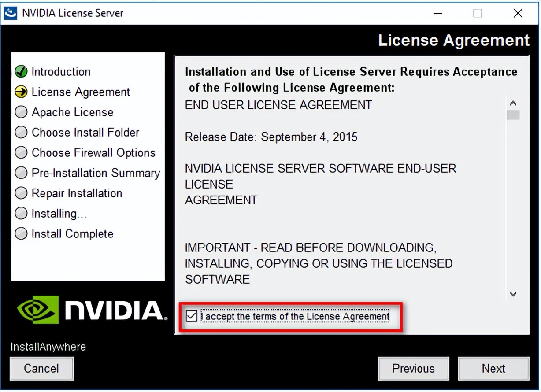Minimize the NVIDIA License Server window
Image resolution: width=541 pixels, height=392 pixels.
pos(438,13)
